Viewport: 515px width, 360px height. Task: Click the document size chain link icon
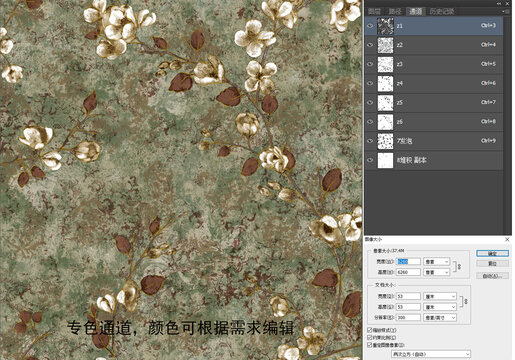pyautogui.click(x=466, y=301)
